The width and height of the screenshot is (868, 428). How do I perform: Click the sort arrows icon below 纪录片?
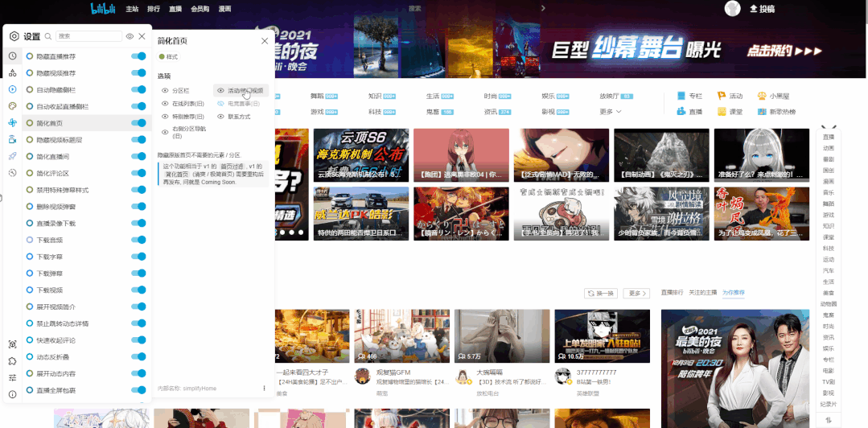829,420
